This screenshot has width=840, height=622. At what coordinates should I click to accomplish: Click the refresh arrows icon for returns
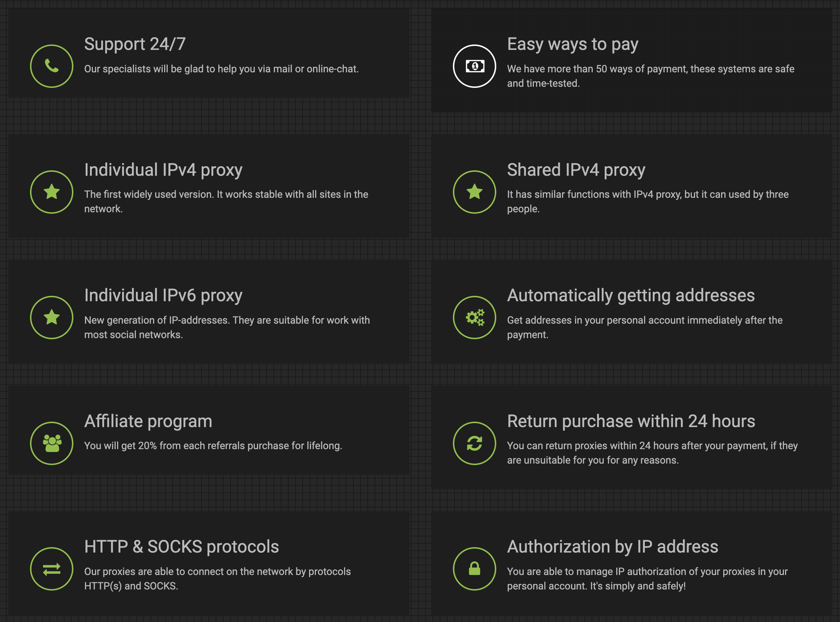475,443
